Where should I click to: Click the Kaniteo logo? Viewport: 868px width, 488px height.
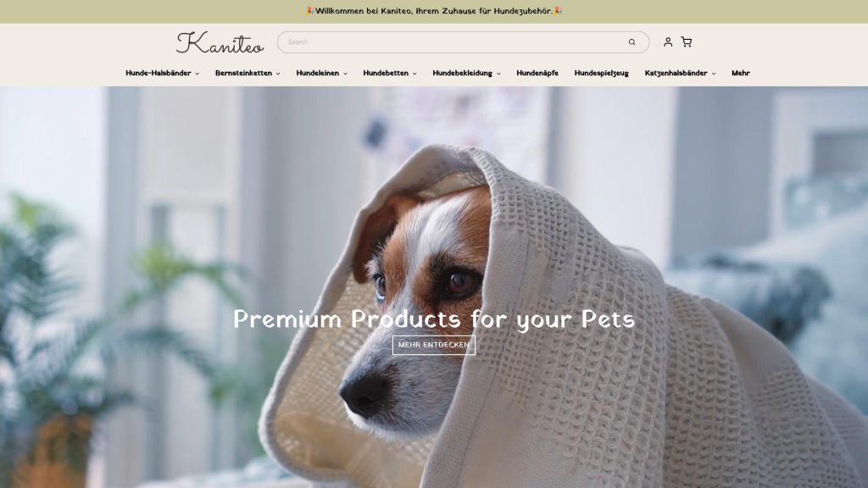coord(220,42)
